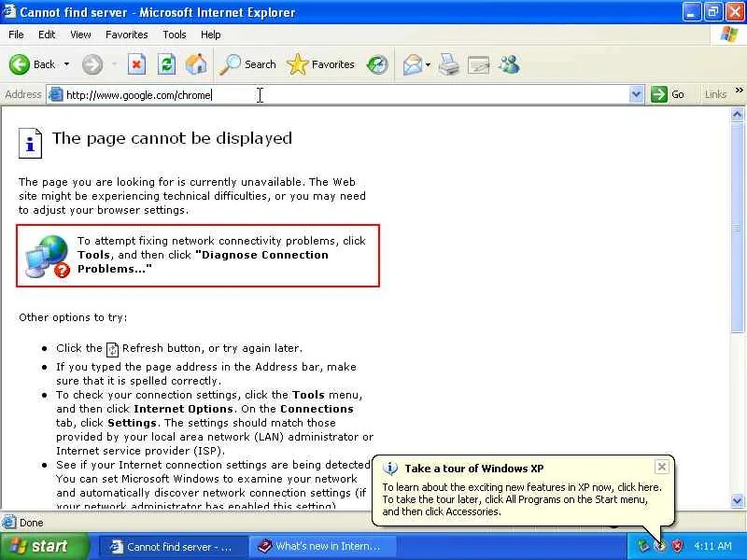Click the balloon info icon
The width and height of the screenshot is (747, 560).
pyautogui.click(x=390, y=469)
